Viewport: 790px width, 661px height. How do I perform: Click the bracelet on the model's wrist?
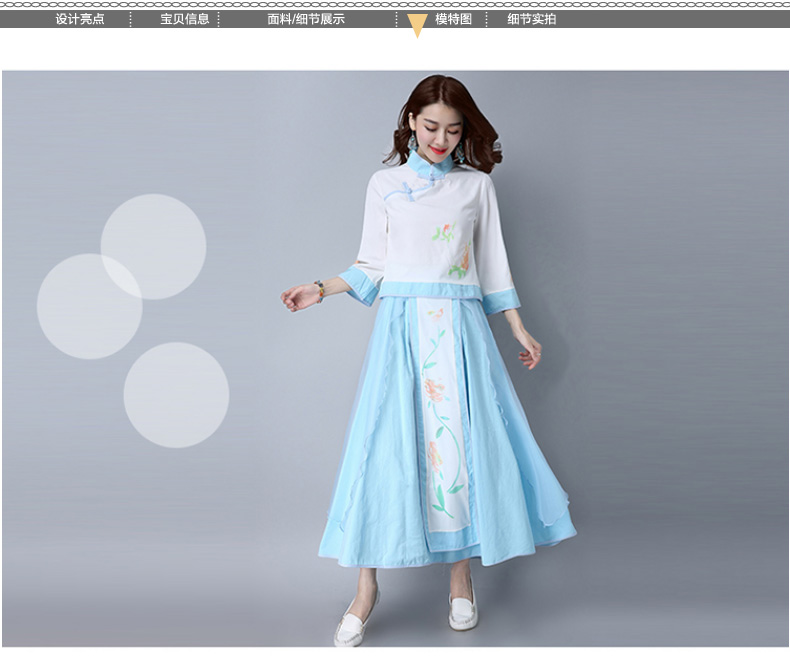320,290
